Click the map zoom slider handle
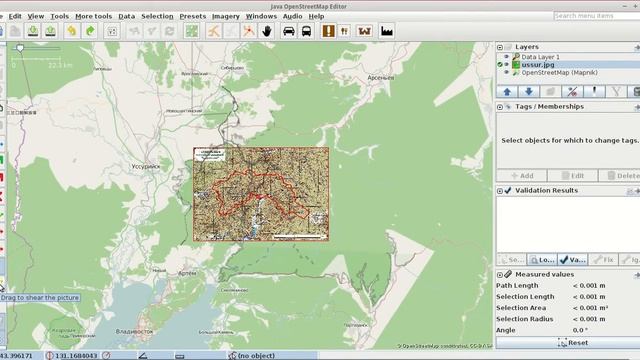The width and height of the screenshot is (640, 360). click(x=20, y=48)
